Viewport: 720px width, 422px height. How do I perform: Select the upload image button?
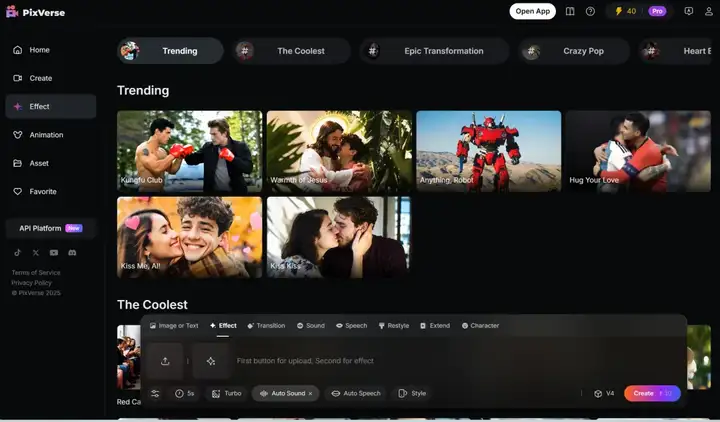click(165, 361)
